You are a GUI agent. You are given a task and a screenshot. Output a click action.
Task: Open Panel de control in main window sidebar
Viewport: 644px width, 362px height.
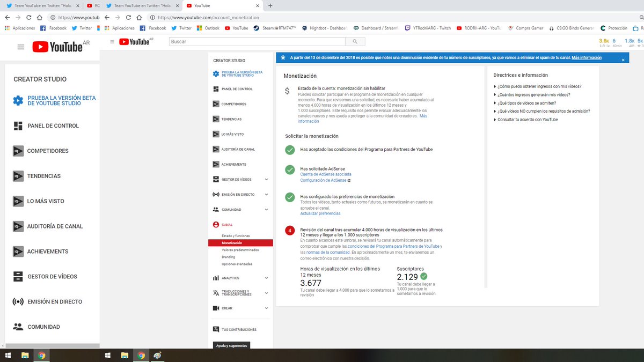coord(233,89)
